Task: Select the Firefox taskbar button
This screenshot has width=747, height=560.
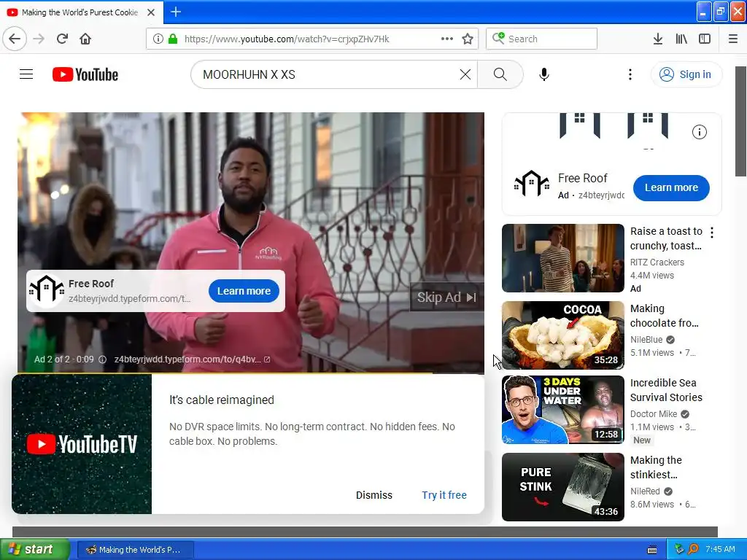Action: point(135,550)
